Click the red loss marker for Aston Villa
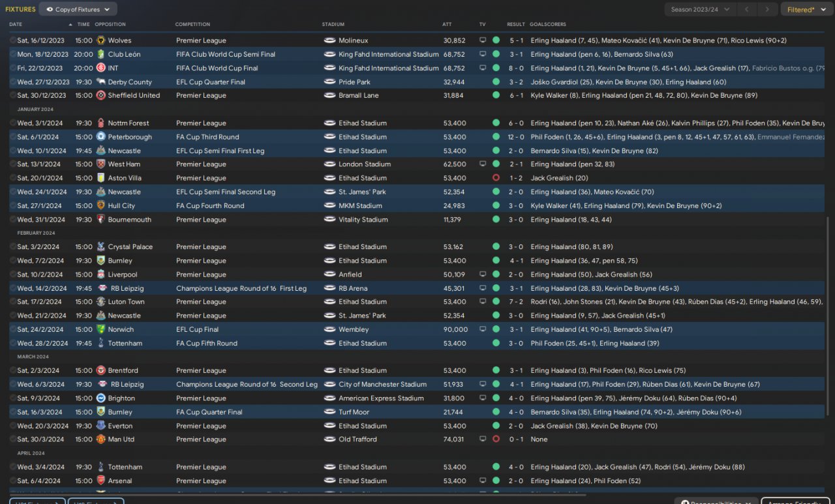The width and height of the screenshot is (835, 504). [x=496, y=178]
